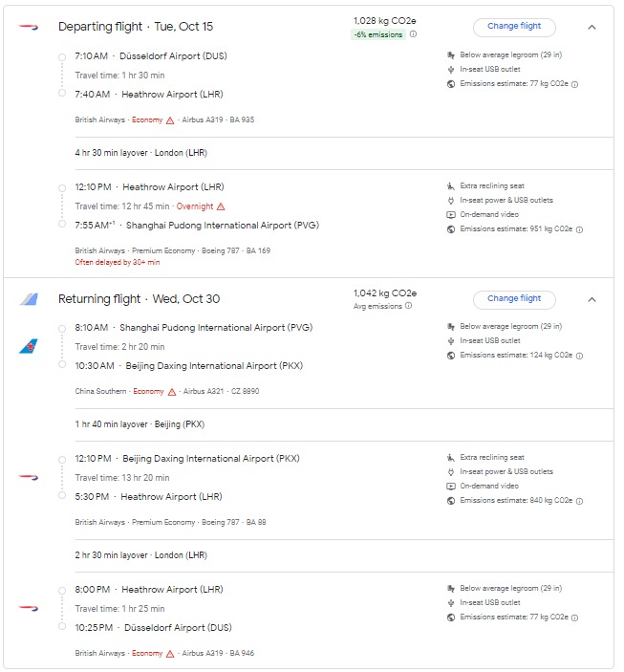
Task: Click Change flight for the departing flight
Action: click(513, 27)
